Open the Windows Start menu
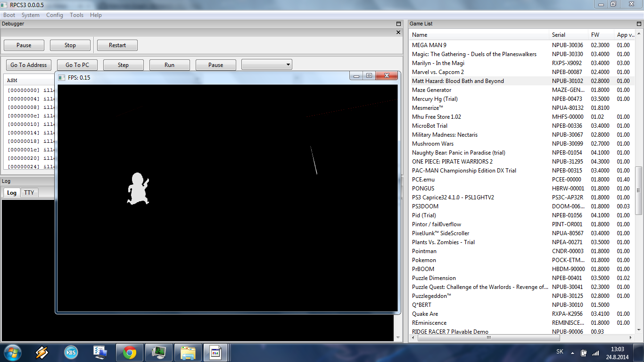 [12, 352]
